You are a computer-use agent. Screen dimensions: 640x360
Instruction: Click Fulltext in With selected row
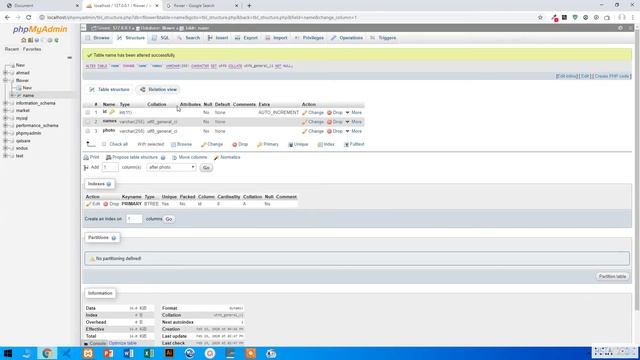click(354, 144)
